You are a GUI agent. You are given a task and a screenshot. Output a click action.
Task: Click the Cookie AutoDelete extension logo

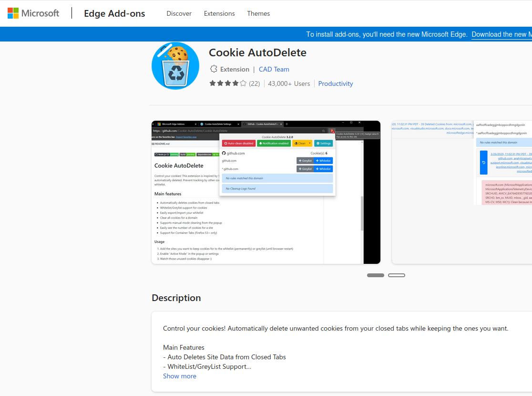point(175,66)
